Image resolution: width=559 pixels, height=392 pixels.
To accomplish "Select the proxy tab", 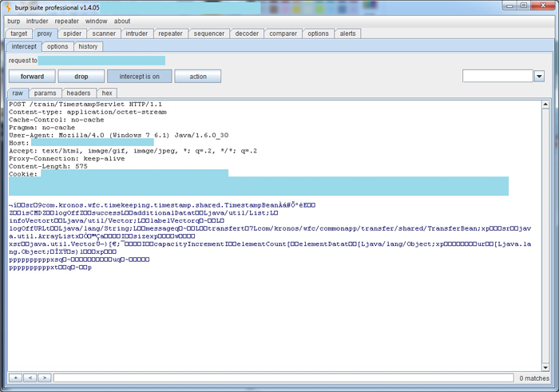I will point(45,34).
